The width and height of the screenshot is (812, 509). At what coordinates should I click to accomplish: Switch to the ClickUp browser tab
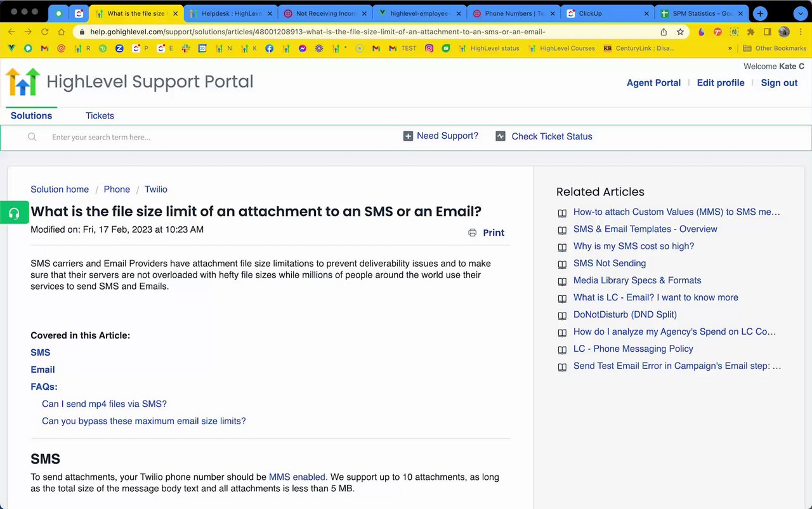(608, 13)
